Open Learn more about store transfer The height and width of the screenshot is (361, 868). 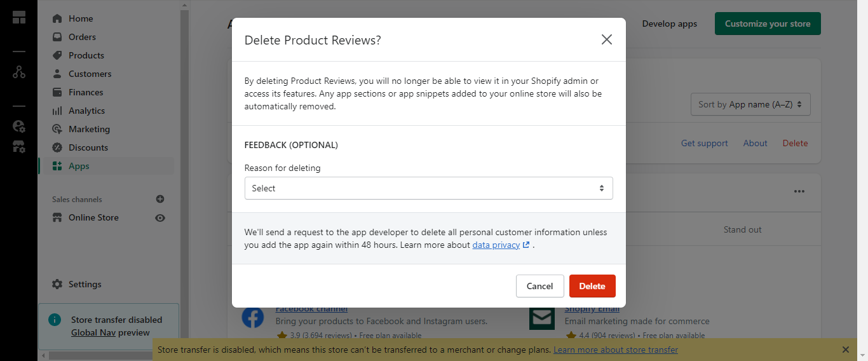(x=616, y=350)
